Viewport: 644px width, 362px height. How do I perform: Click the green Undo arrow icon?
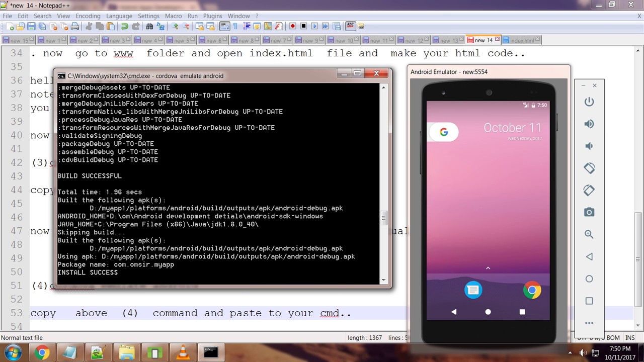click(x=124, y=26)
